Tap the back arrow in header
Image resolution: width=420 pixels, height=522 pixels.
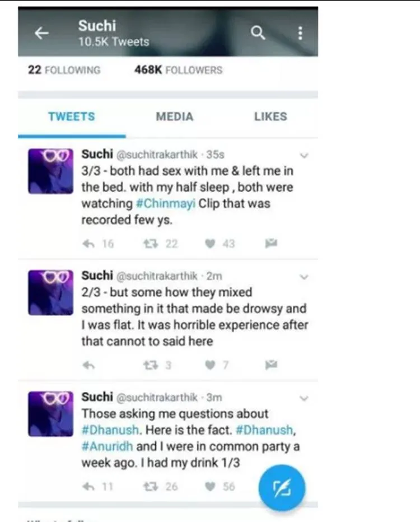(x=42, y=34)
